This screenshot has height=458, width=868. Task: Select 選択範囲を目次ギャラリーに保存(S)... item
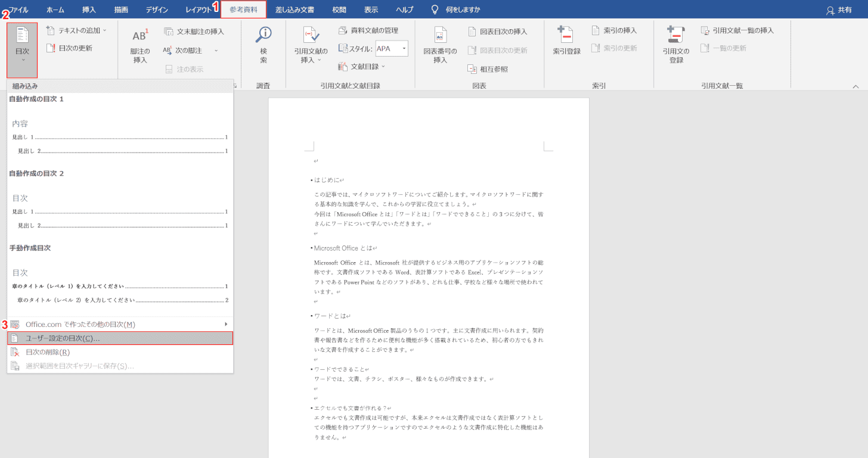point(120,366)
